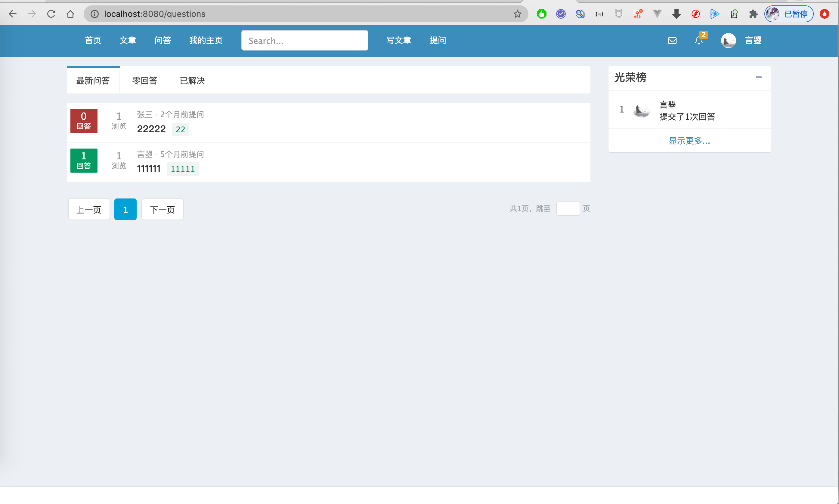Image resolution: width=839 pixels, height=504 pixels.
Task: Expand list via 显示更多... link
Action: (689, 141)
